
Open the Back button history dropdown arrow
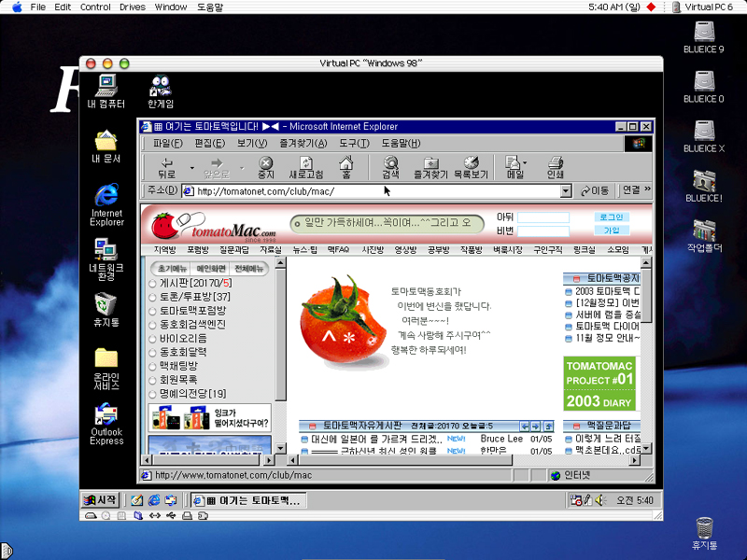point(192,169)
